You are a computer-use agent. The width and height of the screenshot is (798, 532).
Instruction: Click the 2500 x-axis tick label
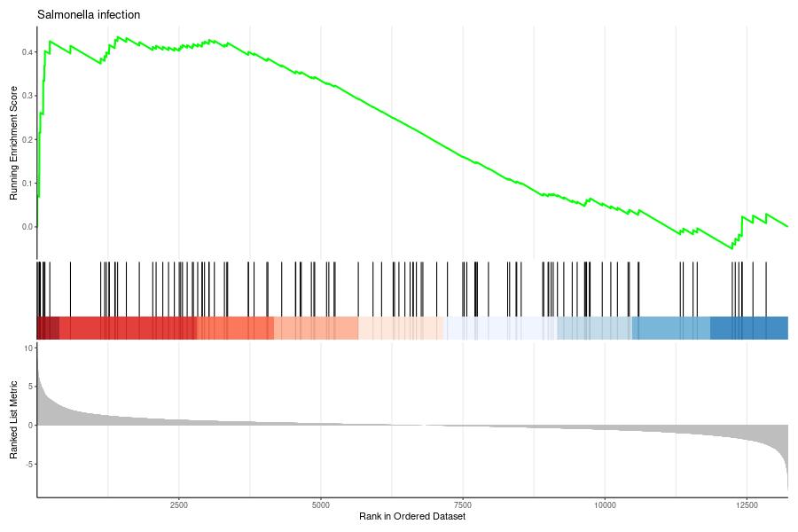click(178, 505)
